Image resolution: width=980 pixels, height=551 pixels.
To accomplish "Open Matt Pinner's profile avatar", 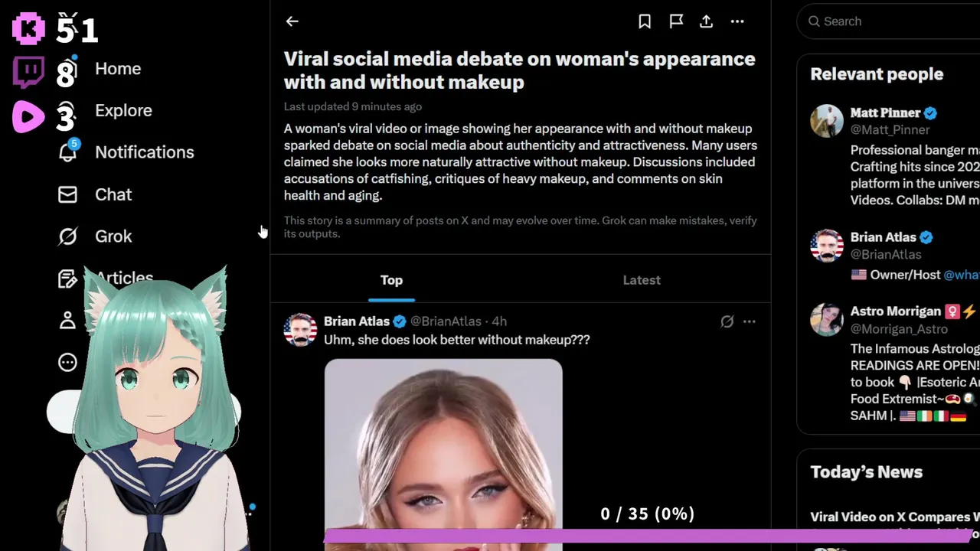I will tap(827, 121).
